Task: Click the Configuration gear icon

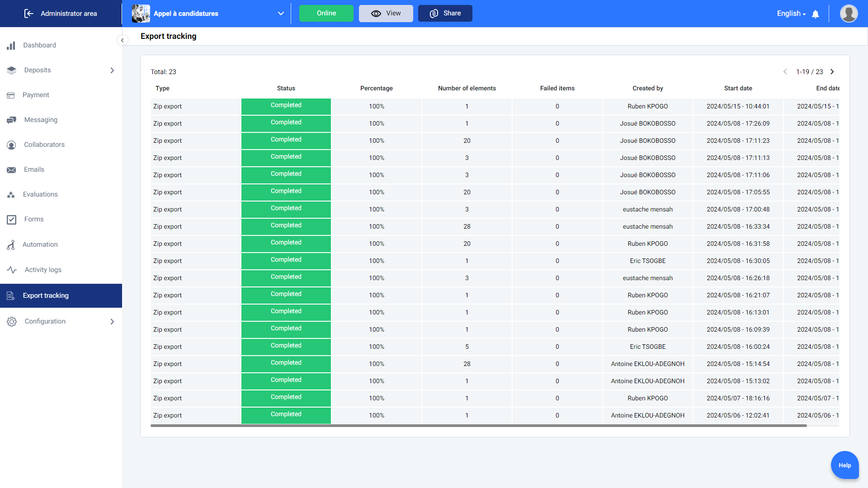Action: [12, 322]
